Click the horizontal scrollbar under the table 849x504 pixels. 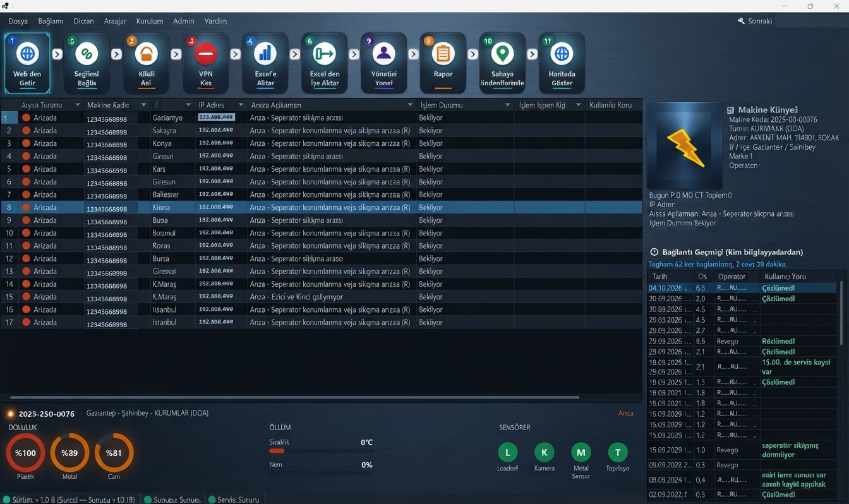click(294, 397)
